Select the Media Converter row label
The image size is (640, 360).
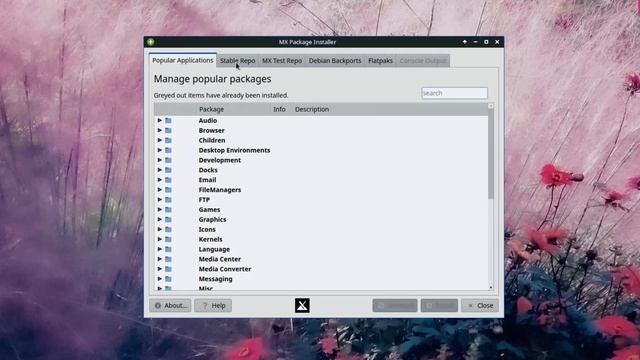[225, 269]
